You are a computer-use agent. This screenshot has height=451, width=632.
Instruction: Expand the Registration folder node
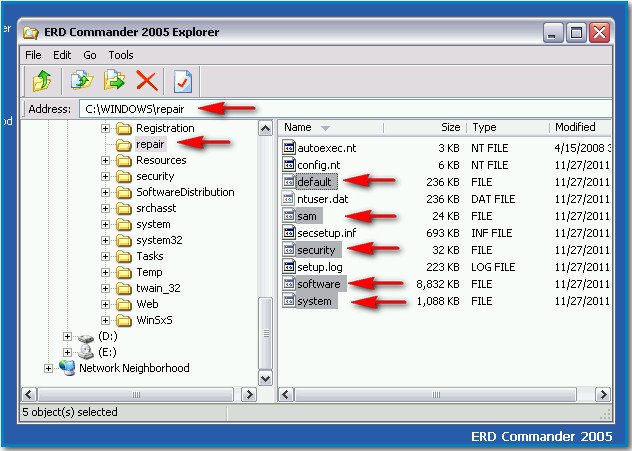106,128
